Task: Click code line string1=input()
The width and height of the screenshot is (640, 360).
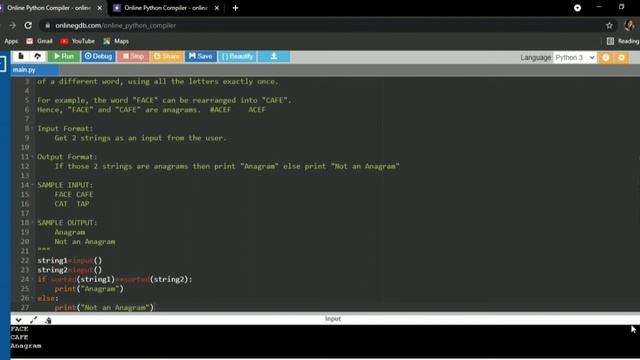Action: (x=70, y=260)
